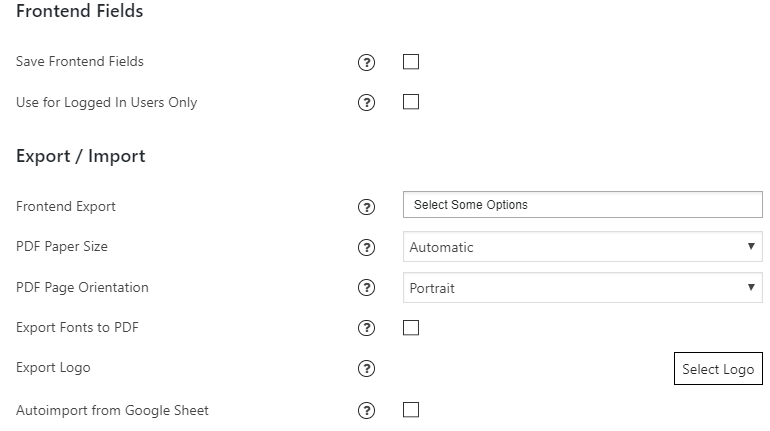Show help for Autoimport from Google Sheet
Image resolution: width=770 pixels, height=431 pixels.
(366, 410)
